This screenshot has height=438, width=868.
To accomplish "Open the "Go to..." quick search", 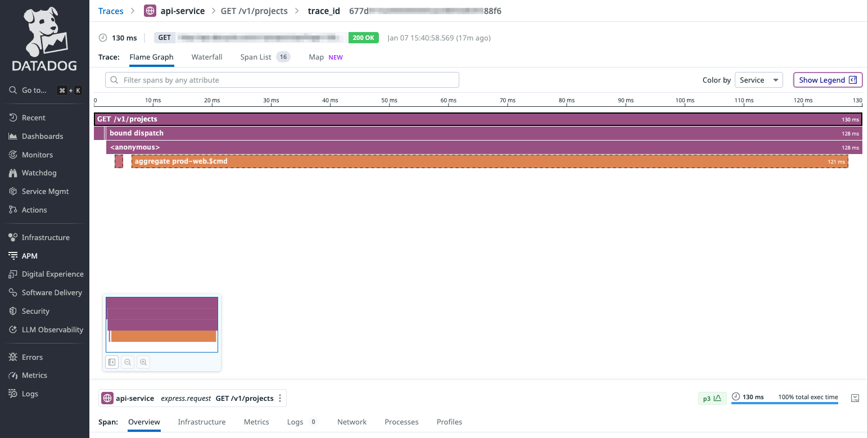I will [32, 90].
